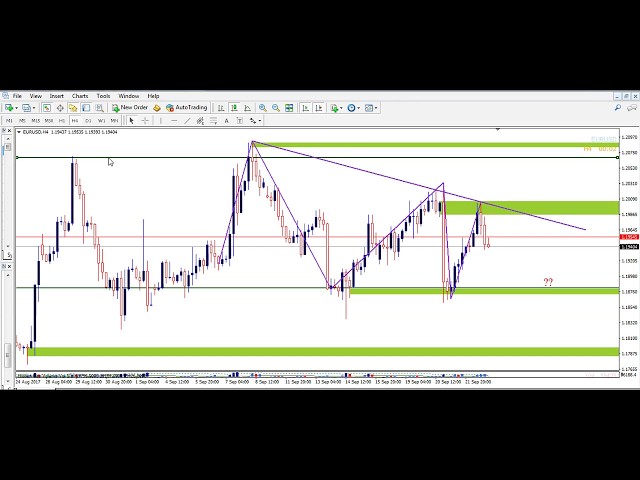Click the New Order button

(x=130, y=108)
